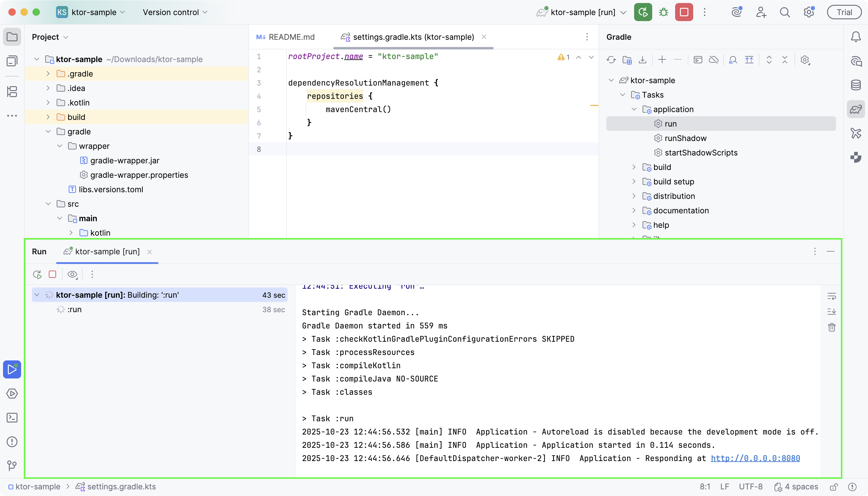Open the Git tool window from the sidebar

point(12,465)
